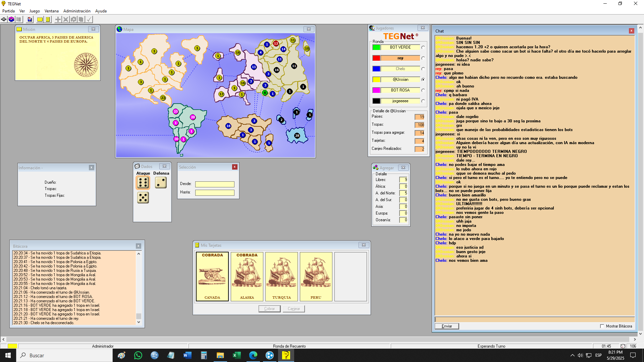Screen dimensions: 644x362
Task: Click the end turn checkmark toolbar icon
Action: tap(89, 19)
